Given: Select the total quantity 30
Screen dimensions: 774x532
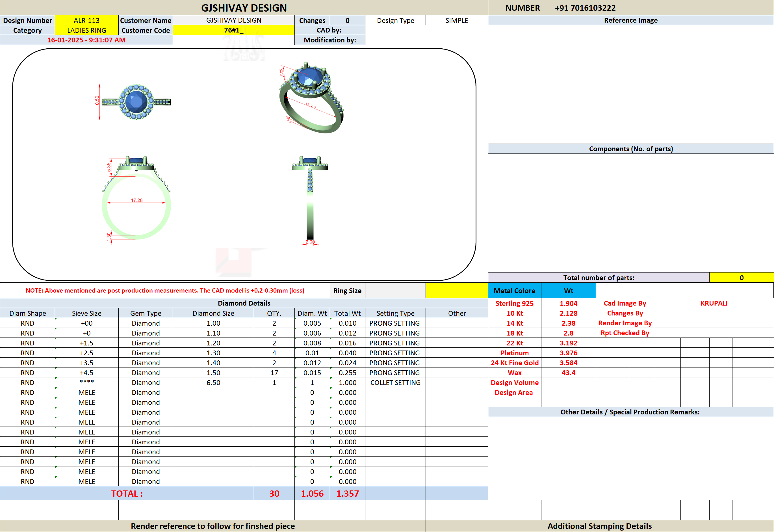Looking at the screenshot, I should 274,493.
